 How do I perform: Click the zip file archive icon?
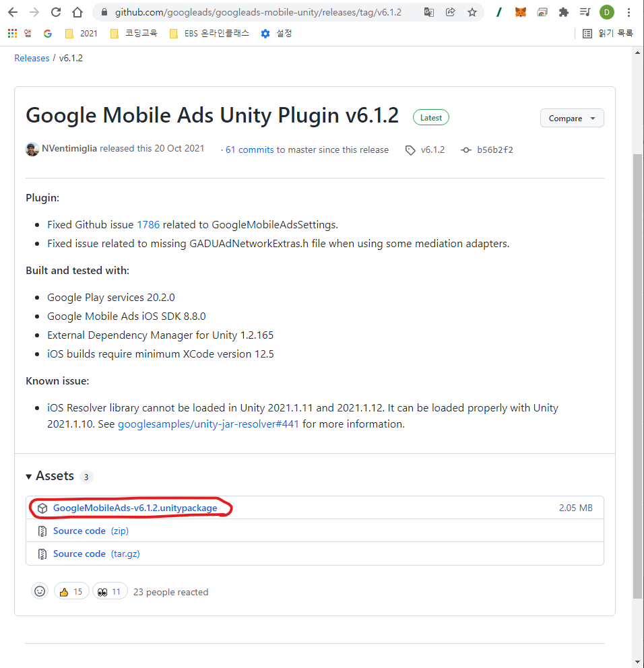click(42, 531)
